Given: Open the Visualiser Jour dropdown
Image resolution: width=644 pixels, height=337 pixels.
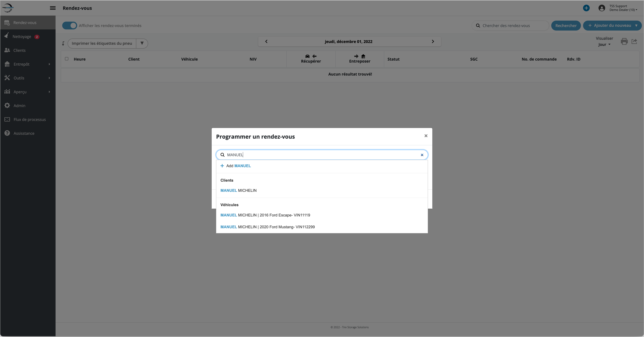Looking at the screenshot, I should tap(604, 44).
